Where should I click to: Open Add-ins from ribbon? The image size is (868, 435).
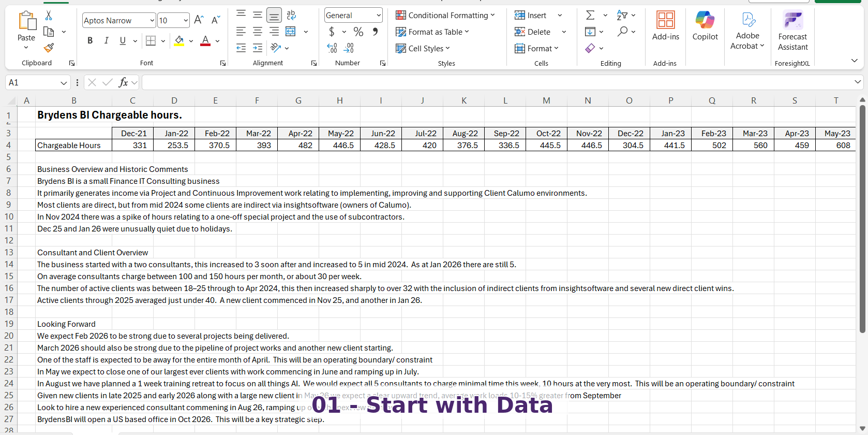click(x=666, y=26)
